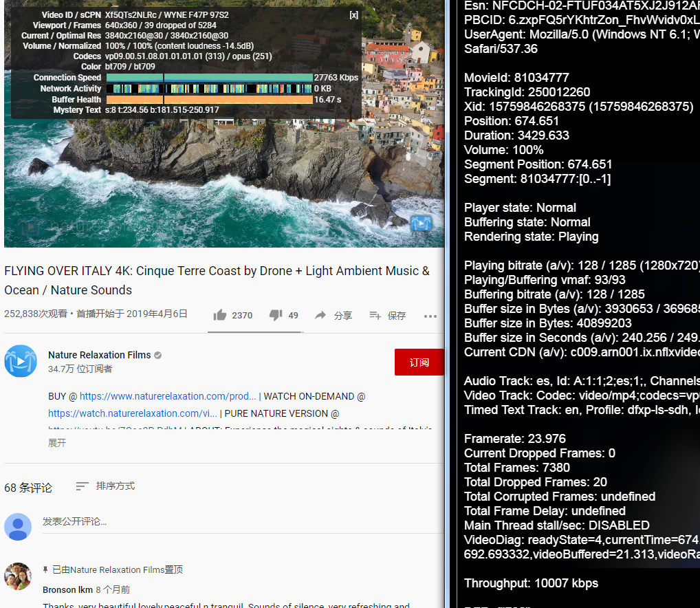Click the save to playlist icon
Image resolution: width=700 pixels, height=608 pixels.
tap(375, 315)
